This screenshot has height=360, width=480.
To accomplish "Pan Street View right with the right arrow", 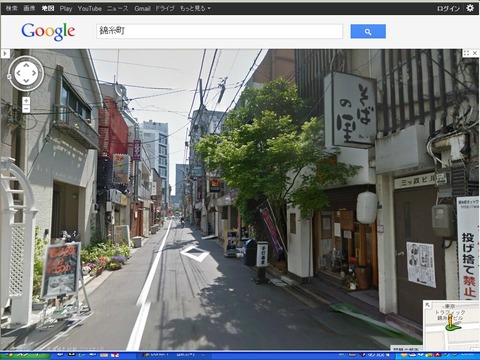I will click(x=34, y=73).
